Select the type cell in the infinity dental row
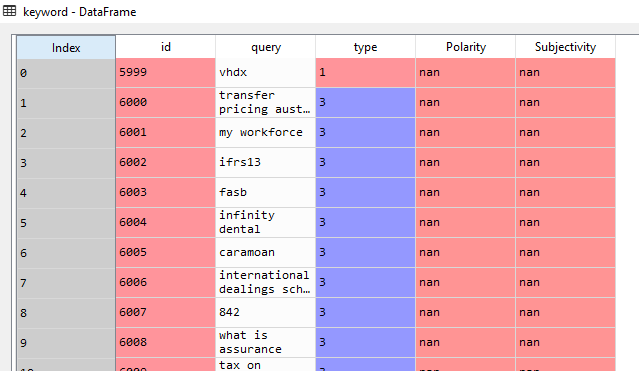Image resolution: width=639 pixels, height=371 pixels. [x=365, y=223]
